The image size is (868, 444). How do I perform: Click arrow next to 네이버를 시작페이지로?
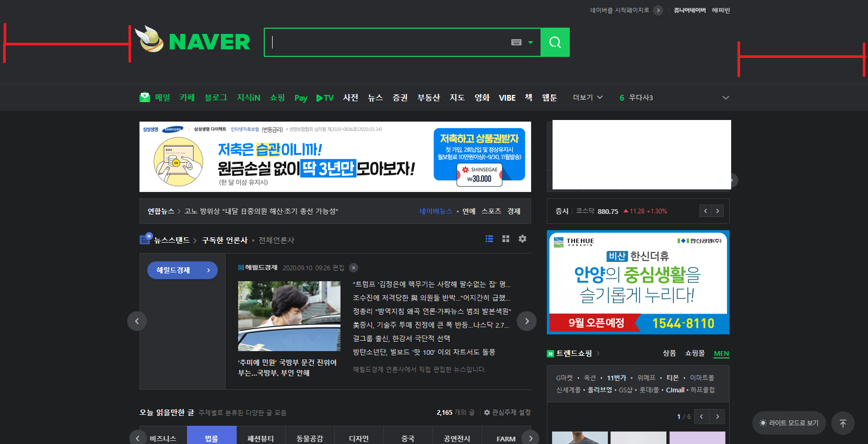[658, 10]
